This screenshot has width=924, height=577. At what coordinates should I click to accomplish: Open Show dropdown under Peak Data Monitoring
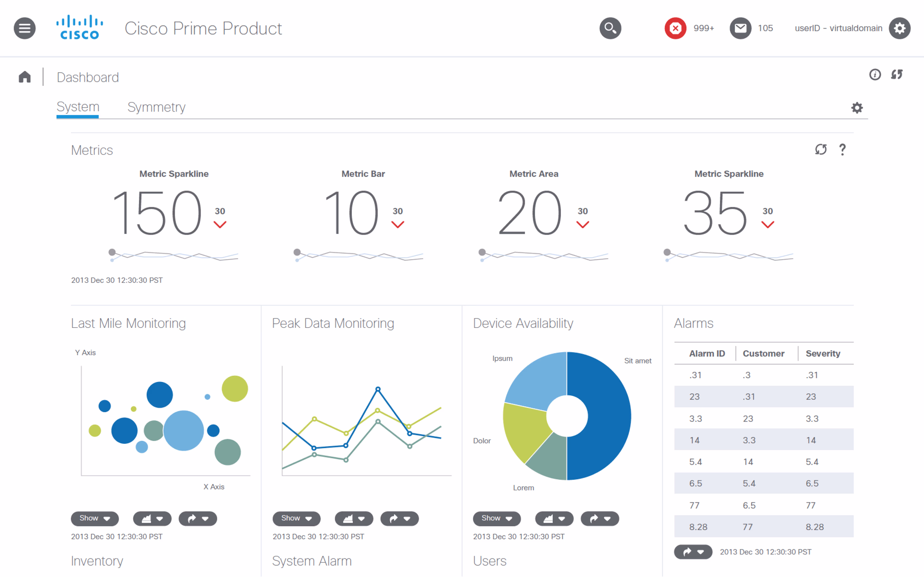(296, 518)
